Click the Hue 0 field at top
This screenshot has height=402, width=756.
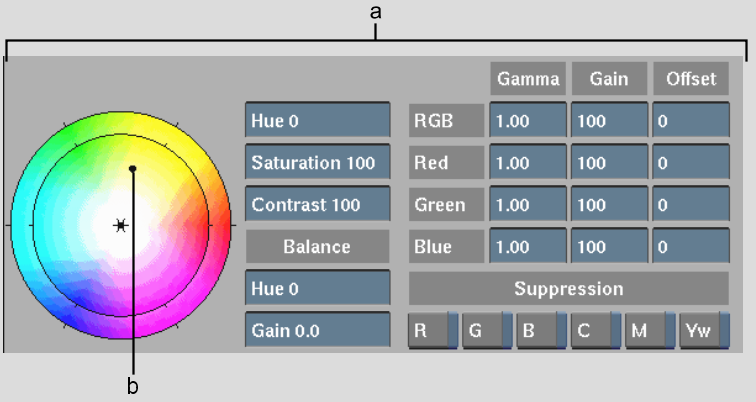click(317, 121)
